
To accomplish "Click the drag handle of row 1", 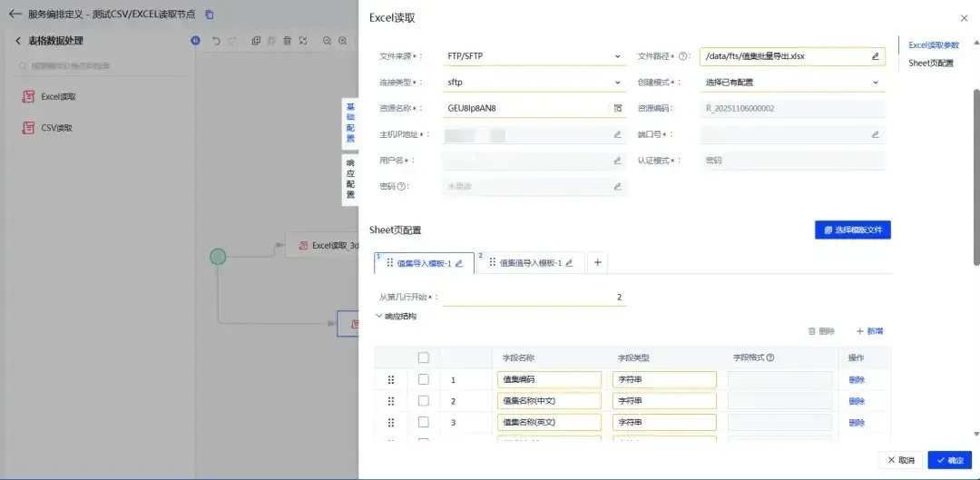I will [391, 380].
